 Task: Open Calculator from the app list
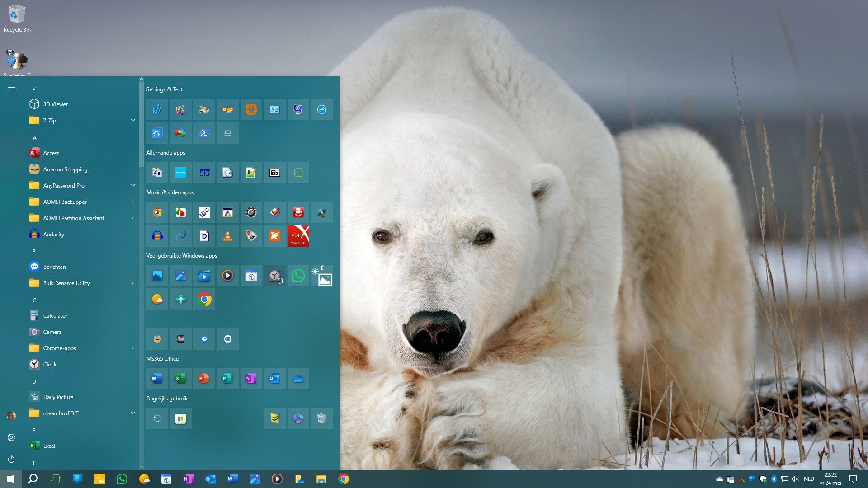pyautogui.click(x=55, y=315)
